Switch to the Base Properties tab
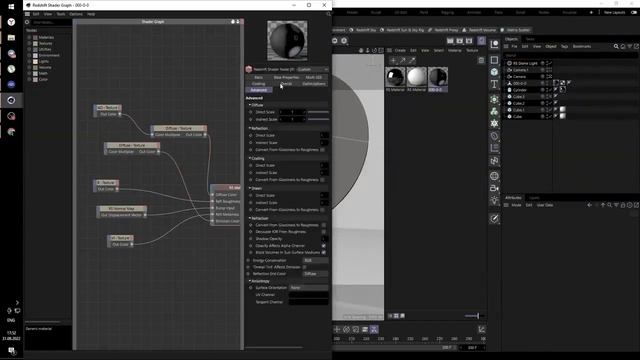 (286, 77)
